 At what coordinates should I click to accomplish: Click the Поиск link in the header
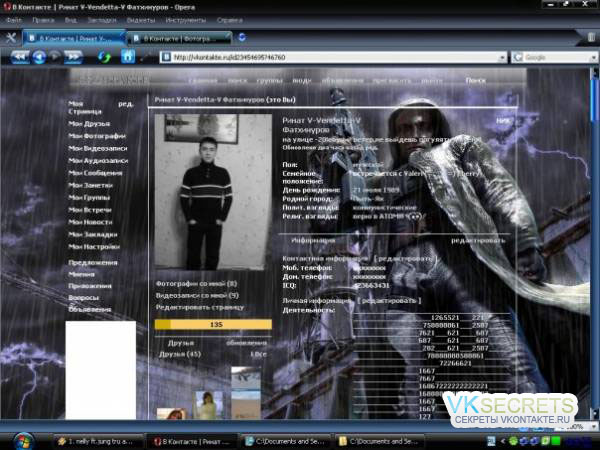click(476, 80)
